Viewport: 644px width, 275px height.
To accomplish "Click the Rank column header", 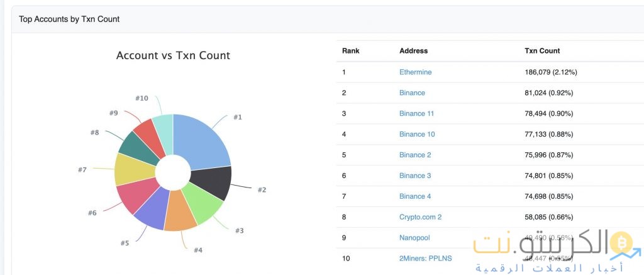I will point(350,50).
